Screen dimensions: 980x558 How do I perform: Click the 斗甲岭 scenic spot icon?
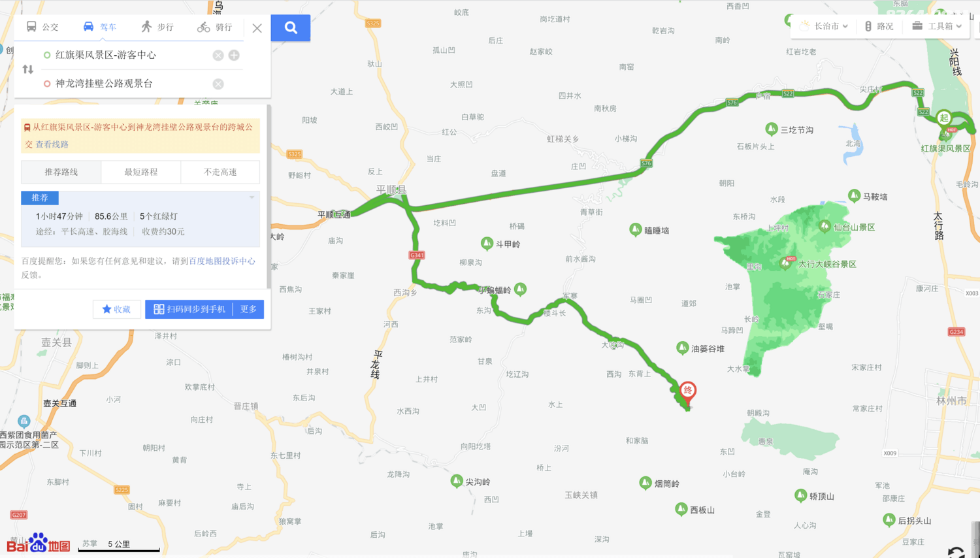pyautogui.click(x=487, y=244)
